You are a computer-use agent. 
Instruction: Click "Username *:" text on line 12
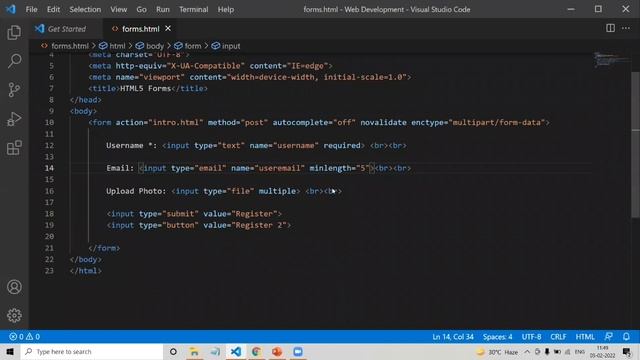pos(131,145)
